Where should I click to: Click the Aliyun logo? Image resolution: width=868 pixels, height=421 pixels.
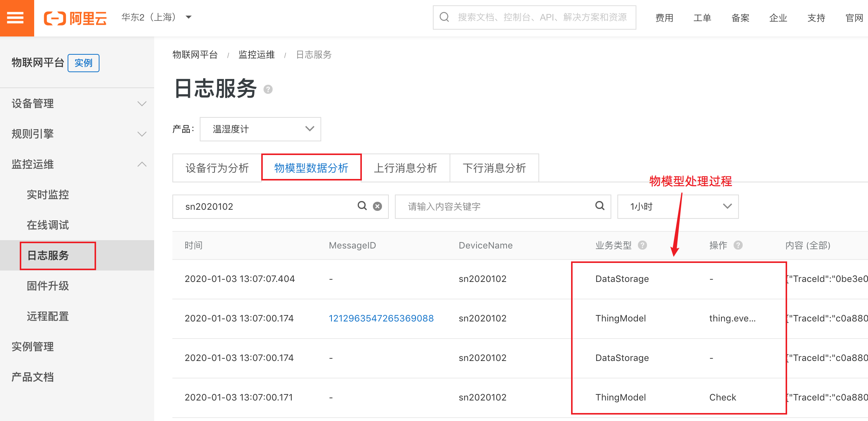coord(76,18)
